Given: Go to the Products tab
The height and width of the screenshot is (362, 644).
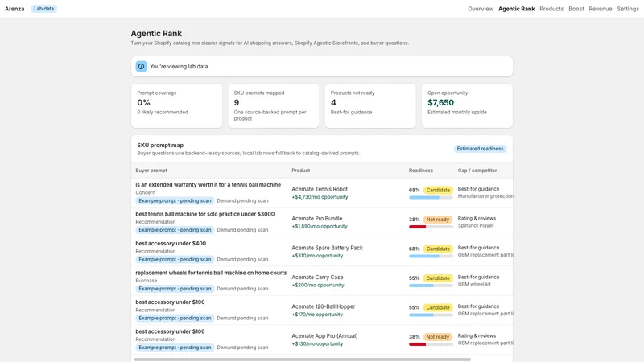Looking at the screenshot, I should [x=551, y=9].
